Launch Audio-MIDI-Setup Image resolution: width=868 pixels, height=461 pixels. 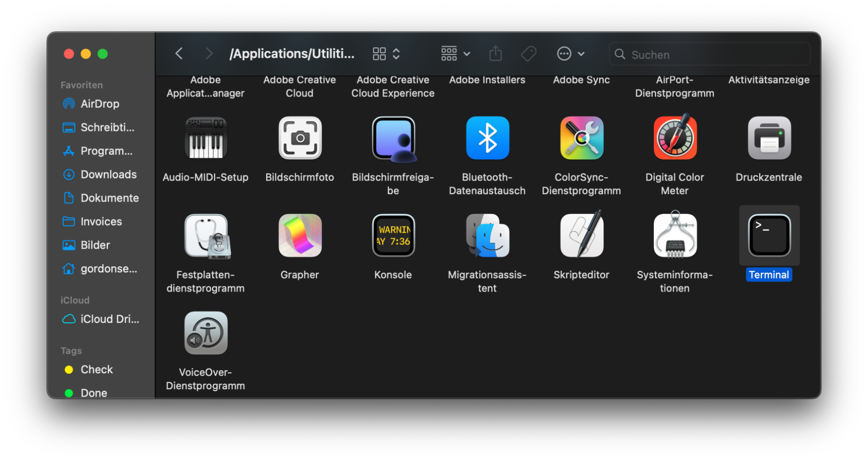pyautogui.click(x=205, y=138)
